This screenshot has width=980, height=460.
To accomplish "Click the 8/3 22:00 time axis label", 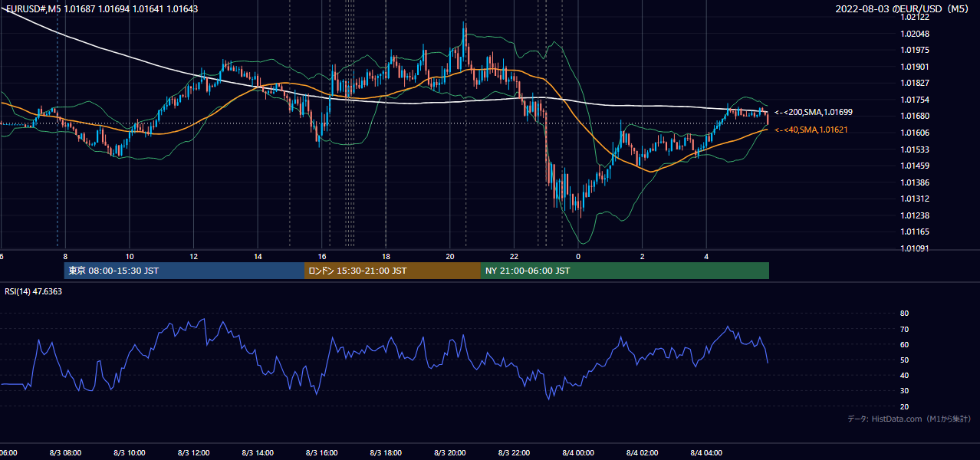I will click(514, 453).
